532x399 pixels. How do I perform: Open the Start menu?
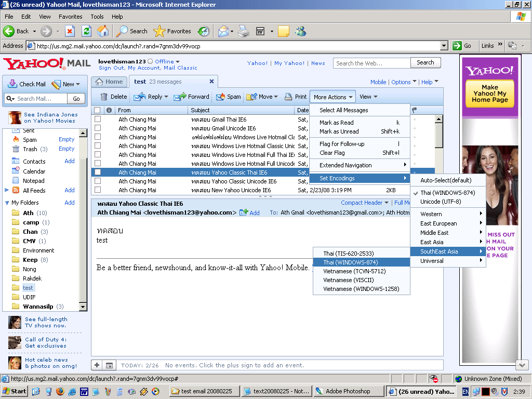tap(14, 391)
